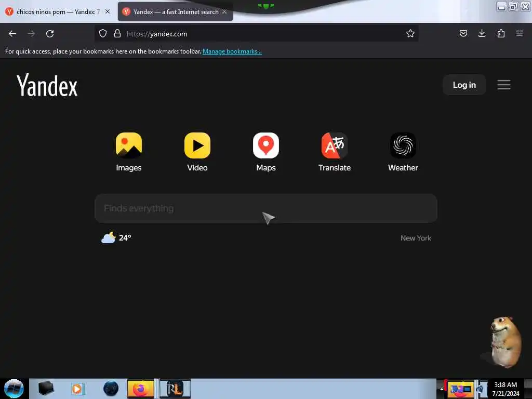
Task: Go back to the previous page
Action: tap(12, 34)
